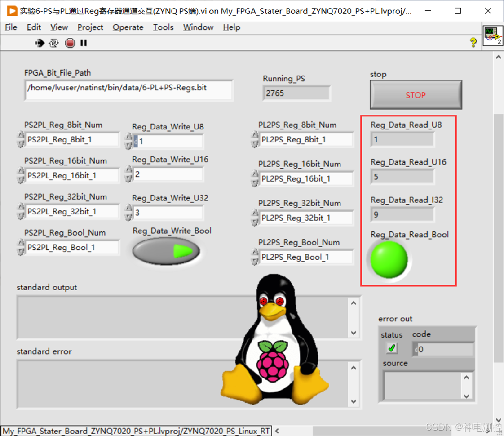
Task: Click the PL2PS_Reg_Bool_Num increment/decrement arrows
Action: [x=255, y=257]
